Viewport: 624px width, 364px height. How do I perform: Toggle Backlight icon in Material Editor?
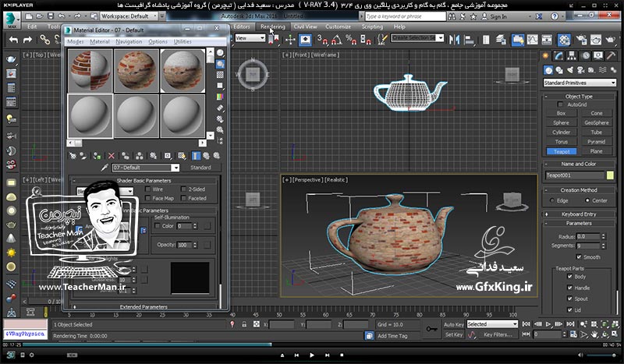tap(220, 64)
